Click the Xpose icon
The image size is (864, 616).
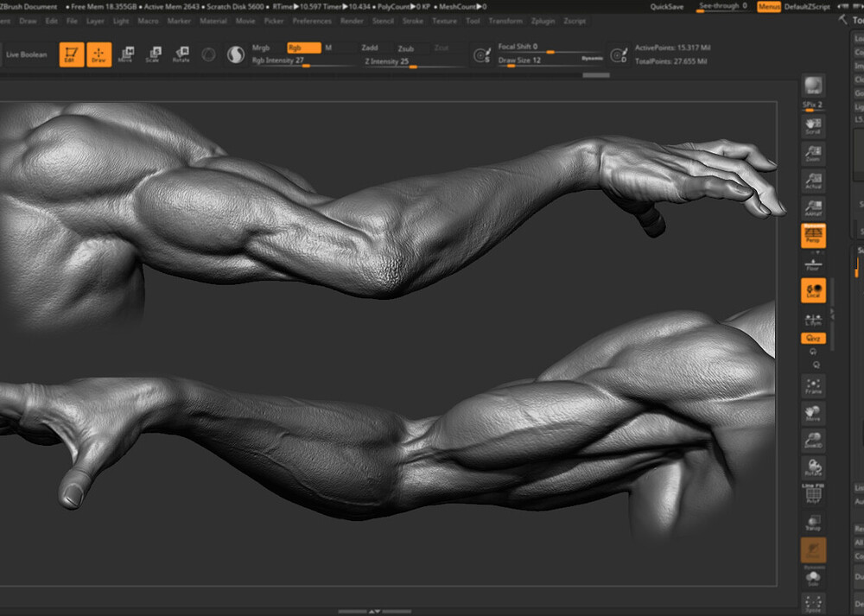pos(813,605)
